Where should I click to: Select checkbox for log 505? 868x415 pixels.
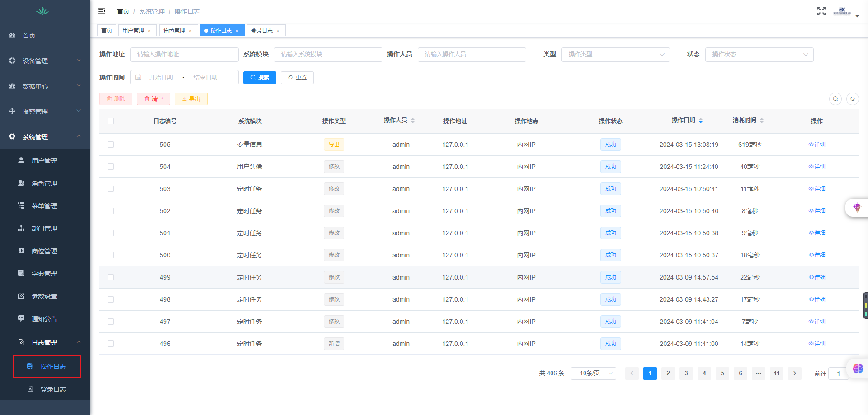111,145
